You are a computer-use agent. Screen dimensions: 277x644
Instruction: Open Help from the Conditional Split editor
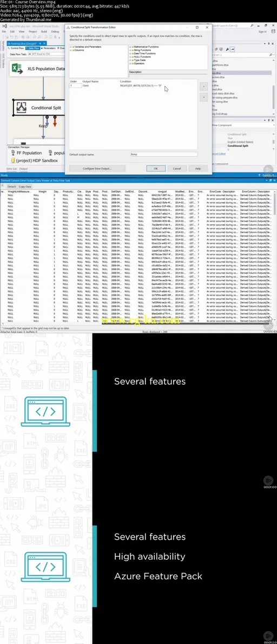point(198,169)
